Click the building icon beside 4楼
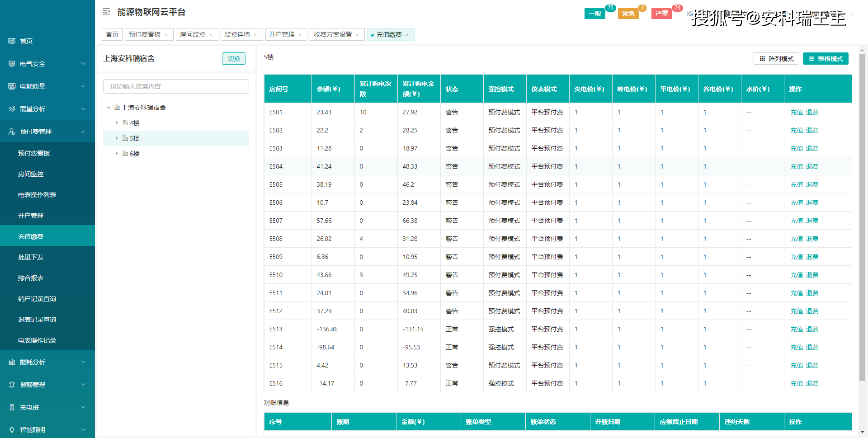The width and height of the screenshot is (868, 438). (x=125, y=123)
